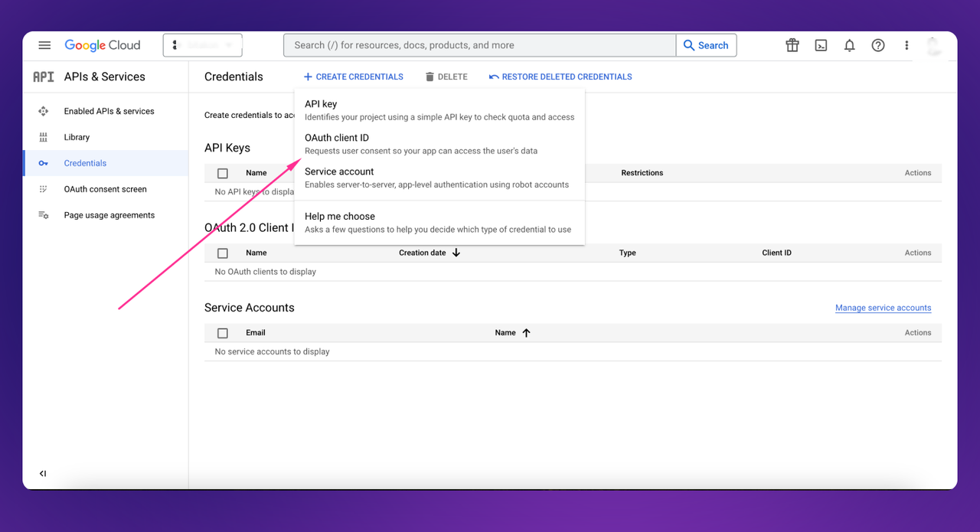Open the help question mark icon
This screenshot has width=980, height=532.
click(878, 45)
